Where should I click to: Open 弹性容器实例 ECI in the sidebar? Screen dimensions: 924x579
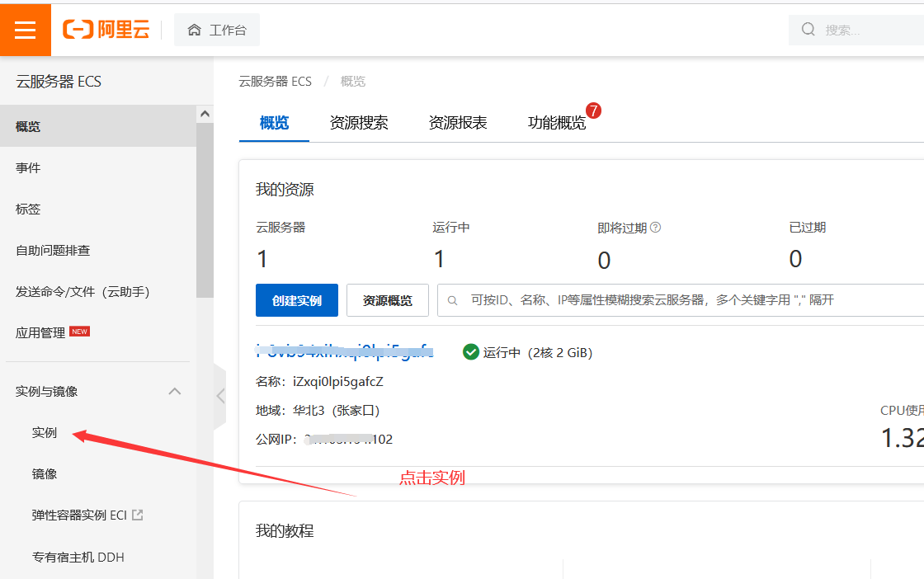79,515
